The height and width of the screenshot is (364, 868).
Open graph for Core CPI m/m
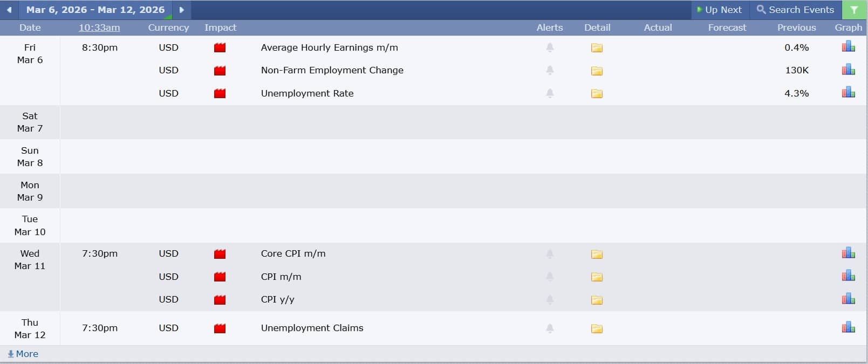(848, 253)
